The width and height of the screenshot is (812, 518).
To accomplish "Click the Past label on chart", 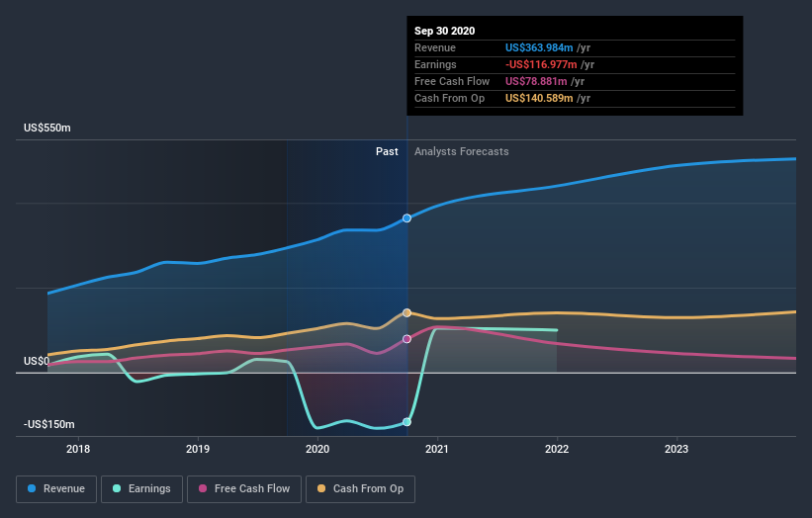I will tap(387, 151).
